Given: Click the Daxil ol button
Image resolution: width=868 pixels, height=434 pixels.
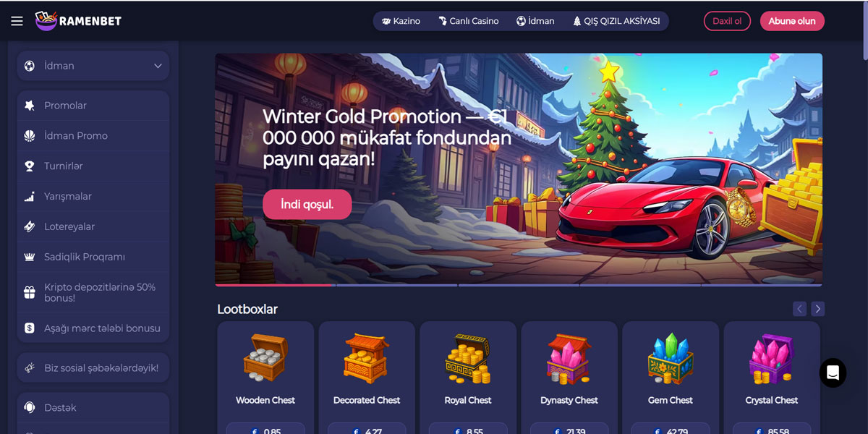Looking at the screenshot, I should tap(727, 21).
